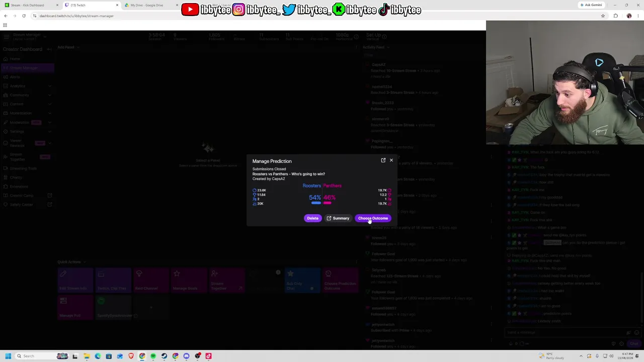
Task: Close the Kick Dashboard browser tab
Action: [57, 5]
